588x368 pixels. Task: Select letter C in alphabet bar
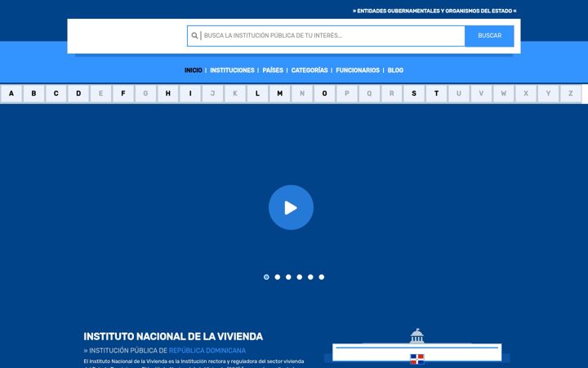[56, 93]
